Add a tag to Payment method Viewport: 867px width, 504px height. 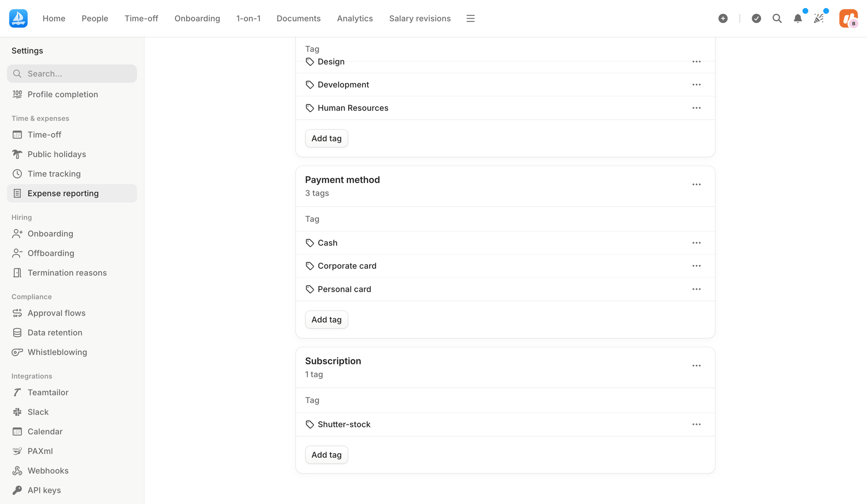(326, 320)
